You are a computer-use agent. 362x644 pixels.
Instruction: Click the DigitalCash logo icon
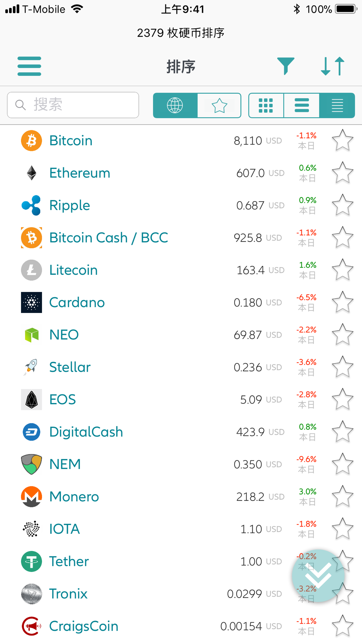click(31, 432)
